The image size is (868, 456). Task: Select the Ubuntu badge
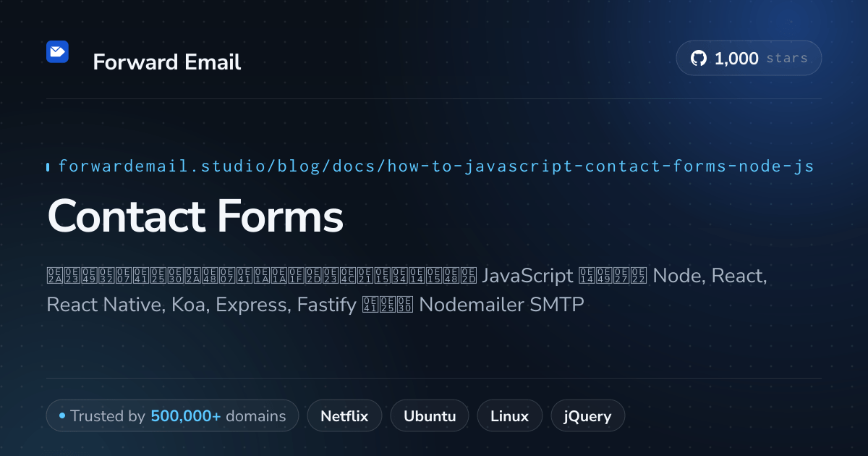coord(430,416)
